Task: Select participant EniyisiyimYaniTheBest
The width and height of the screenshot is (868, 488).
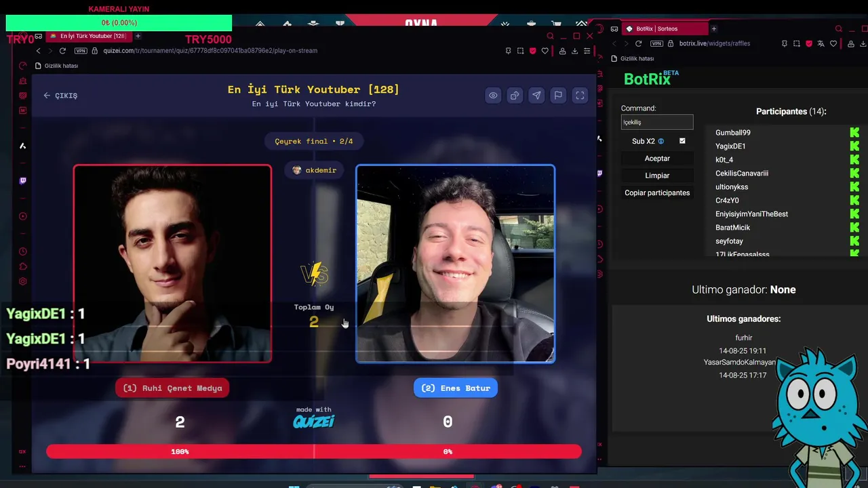Action: pyautogui.click(x=751, y=214)
